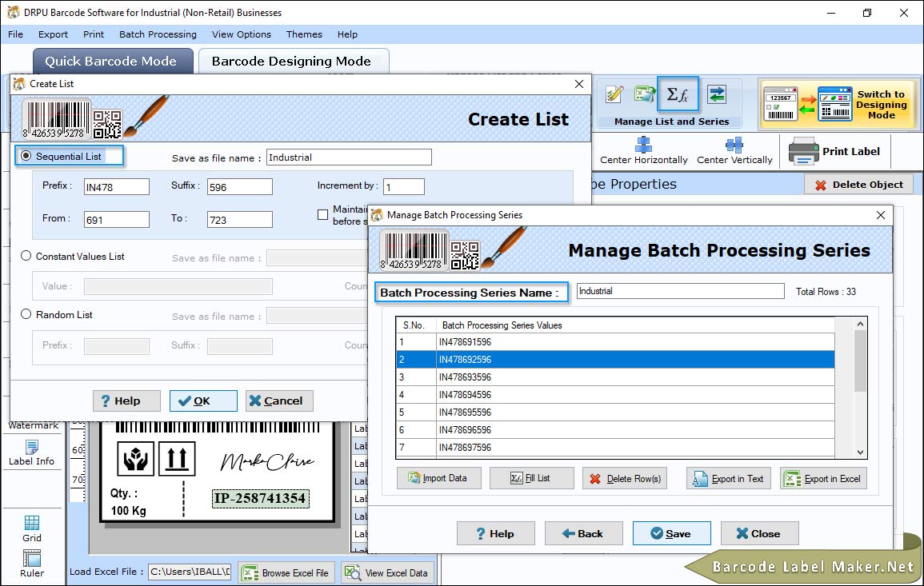Click the series list scrollbar up arrow

tap(860, 324)
